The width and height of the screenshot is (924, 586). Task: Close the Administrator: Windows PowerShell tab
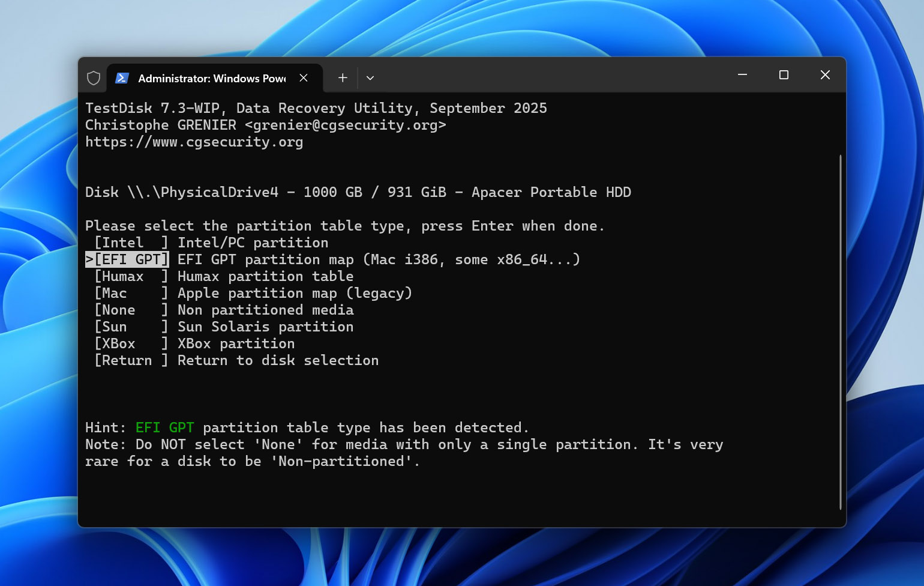(x=304, y=78)
